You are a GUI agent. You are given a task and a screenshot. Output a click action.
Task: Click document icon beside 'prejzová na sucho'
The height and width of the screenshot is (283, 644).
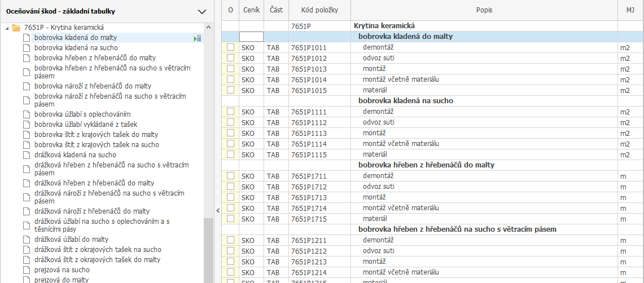[26, 270]
